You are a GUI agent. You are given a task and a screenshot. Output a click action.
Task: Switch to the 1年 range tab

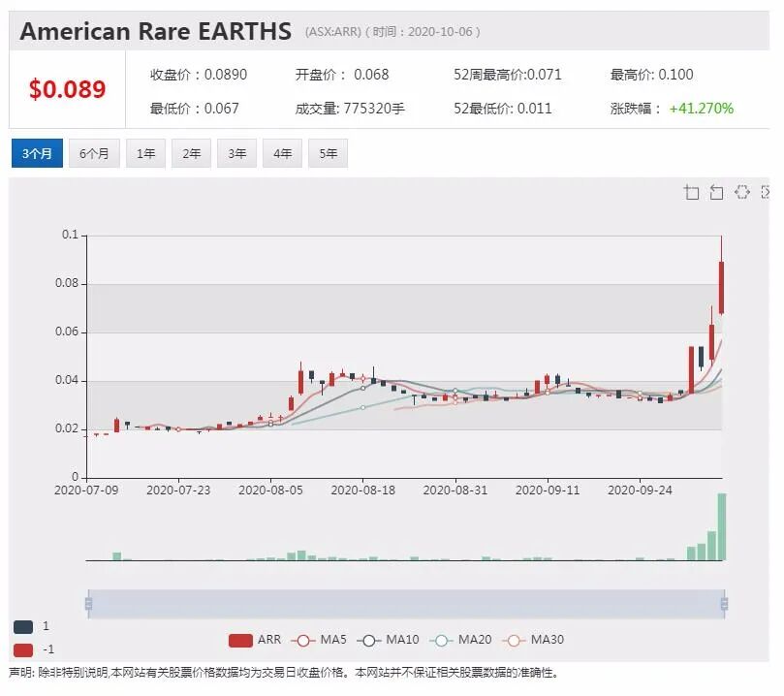[x=145, y=153]
